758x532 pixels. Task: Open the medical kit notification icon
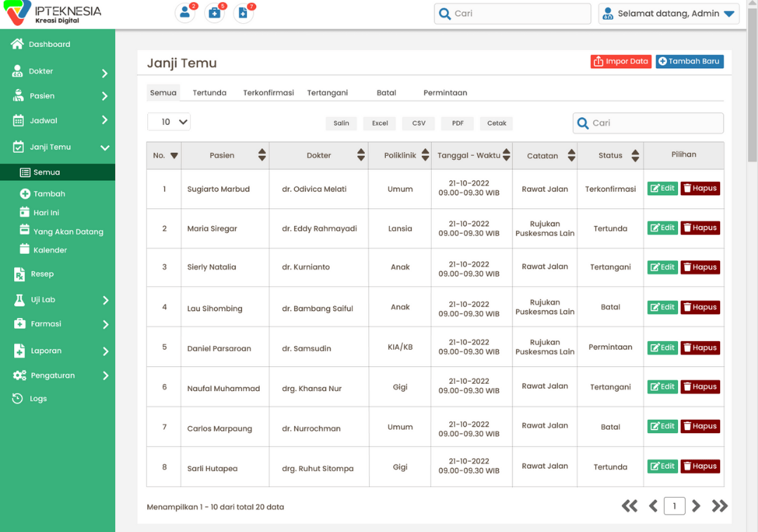(x=213, y=13)
